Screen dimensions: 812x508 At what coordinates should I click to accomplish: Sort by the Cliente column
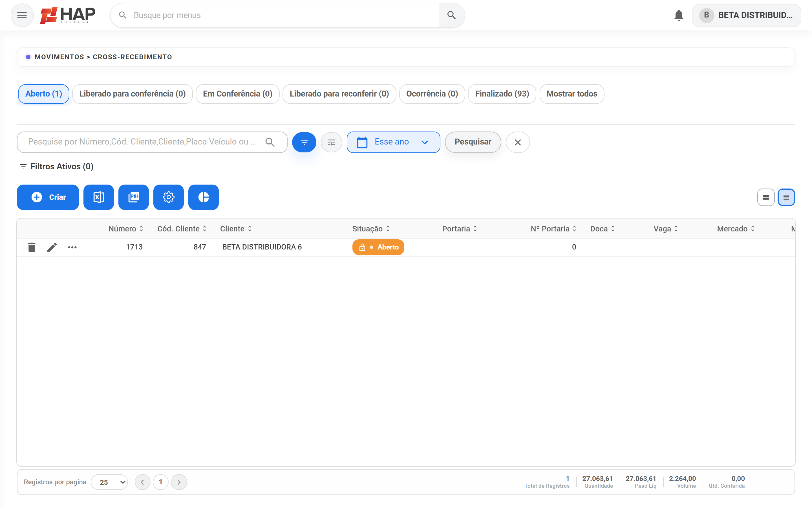[236, 229]
